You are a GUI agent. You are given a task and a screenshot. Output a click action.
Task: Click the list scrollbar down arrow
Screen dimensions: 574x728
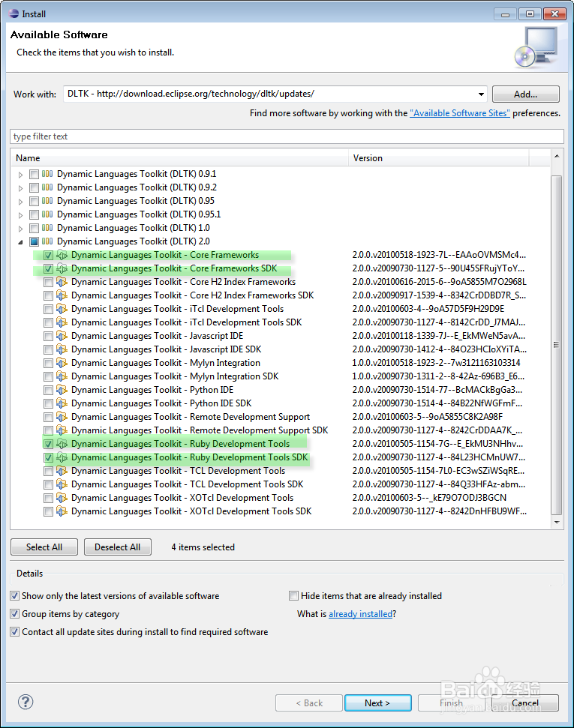point(557,523)
